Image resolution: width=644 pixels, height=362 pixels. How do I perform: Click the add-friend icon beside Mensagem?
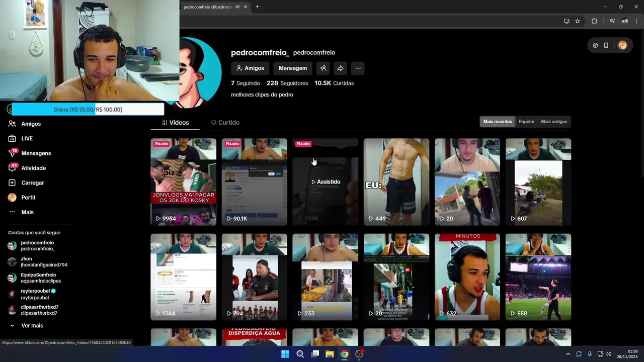click(323, 68)
